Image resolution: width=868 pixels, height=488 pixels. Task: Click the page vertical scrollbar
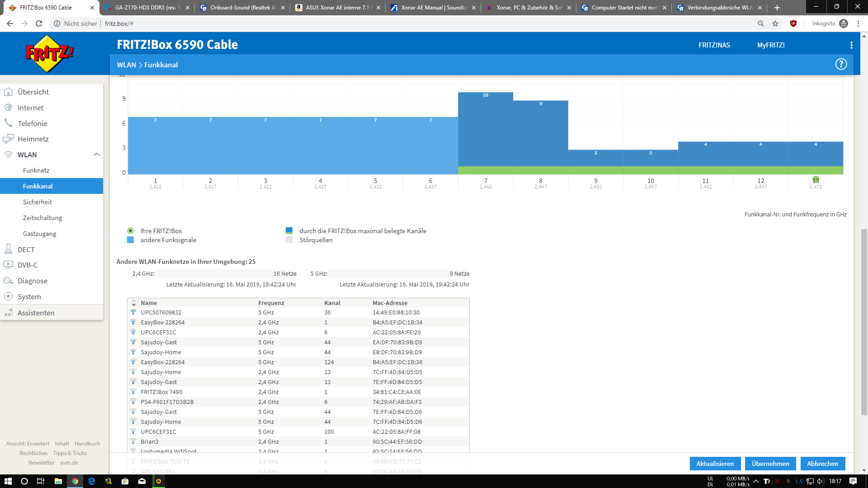864,322
